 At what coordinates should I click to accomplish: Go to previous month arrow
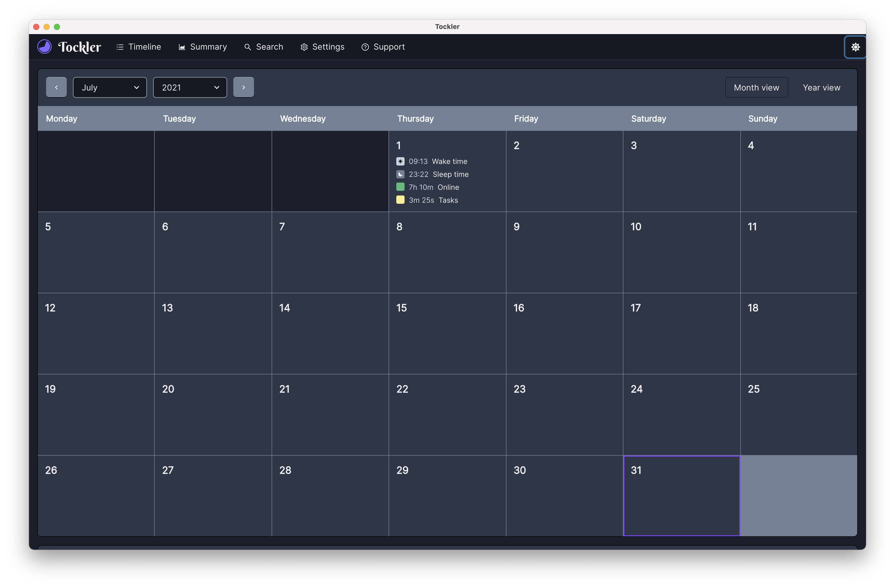56,88
